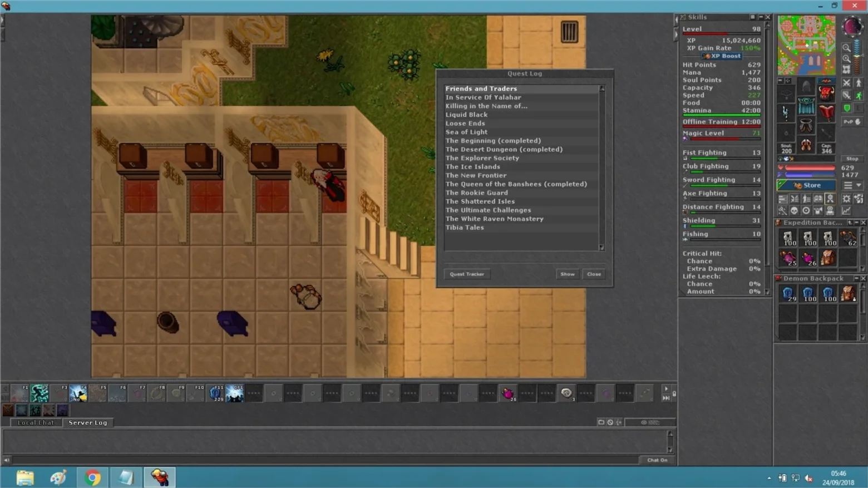Viewport: 868px width, 488px height.
Task: Click the helmet equipment slot
Action: pyautogui.click(x=806, y=87)
